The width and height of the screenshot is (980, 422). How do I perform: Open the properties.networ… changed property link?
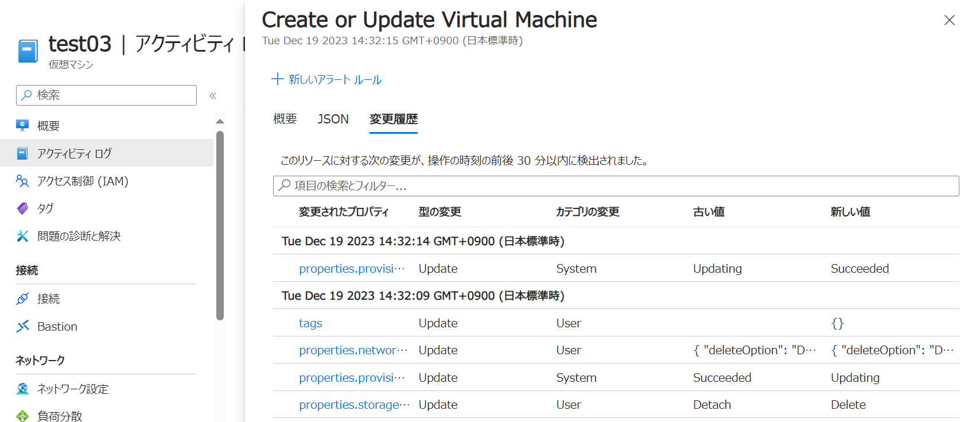coord(353,350)
